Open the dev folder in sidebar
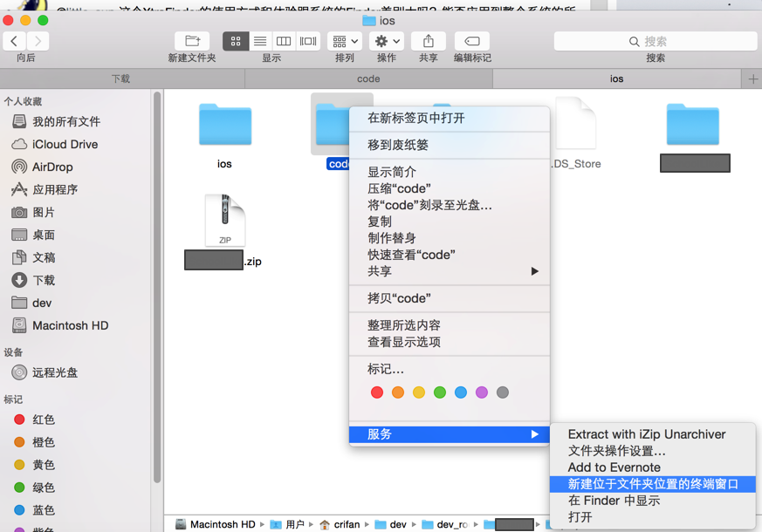This screenshot has height=532, width=762. (x=42, y=303)
